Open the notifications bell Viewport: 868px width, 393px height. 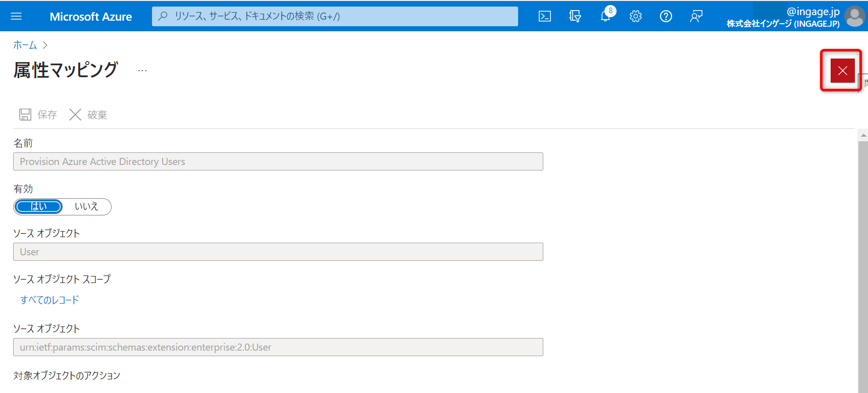605,16
